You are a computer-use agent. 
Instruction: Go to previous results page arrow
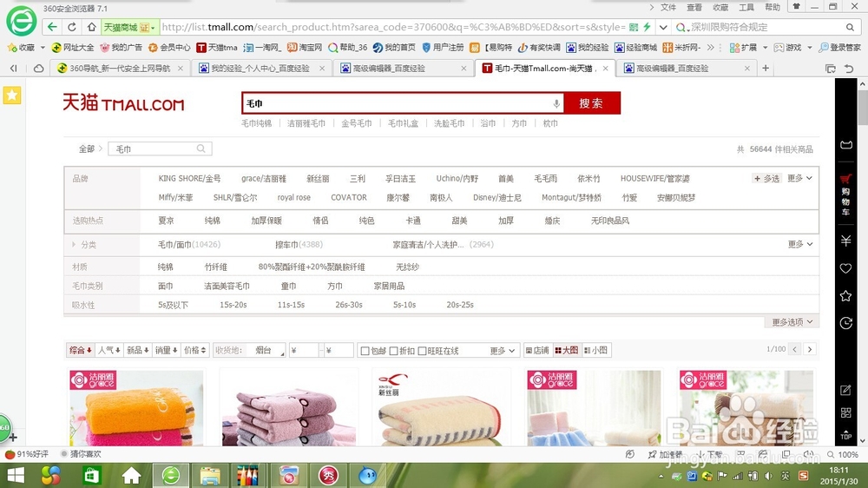[795, 350]
